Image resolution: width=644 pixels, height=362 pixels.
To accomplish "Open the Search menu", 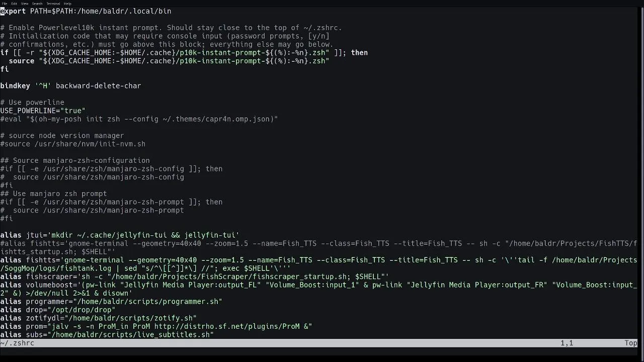I will pyautogui.click(x=37, y=4).
